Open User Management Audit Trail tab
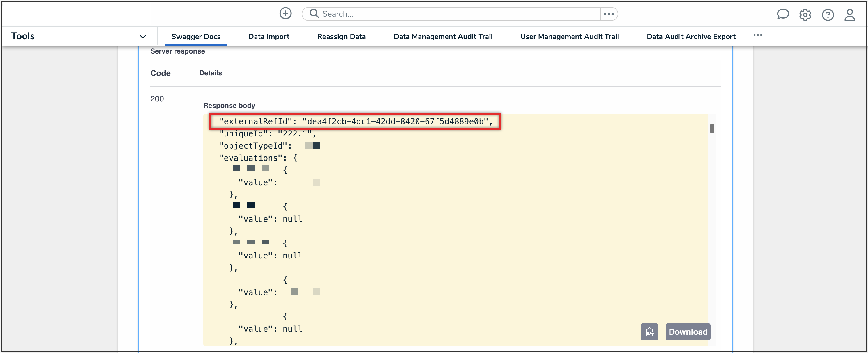The width and height of the screenshot is (868, 353). tap(569, 36)
